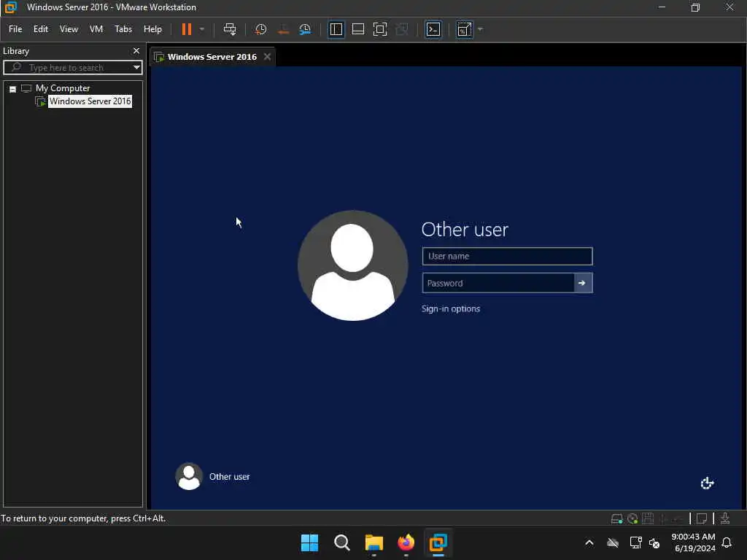Screen dimensions: 747x560
Task: Open the VM menu
Action: pos(96,29)
